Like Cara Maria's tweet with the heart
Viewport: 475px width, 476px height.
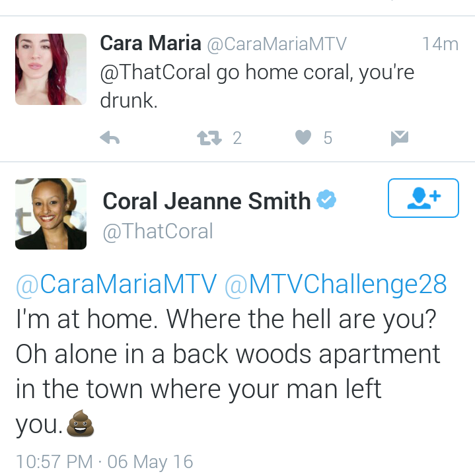click(x=303, y=137)
